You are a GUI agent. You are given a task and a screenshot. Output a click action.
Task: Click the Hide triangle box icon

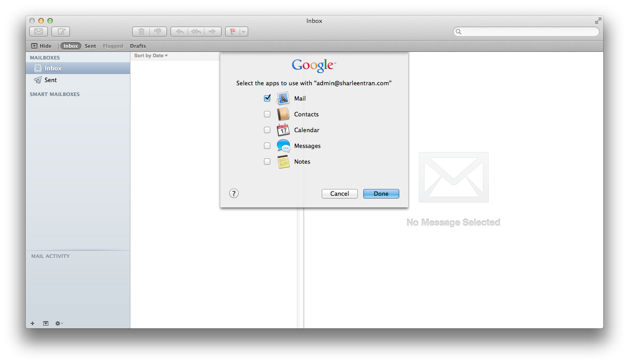(34, 46)
